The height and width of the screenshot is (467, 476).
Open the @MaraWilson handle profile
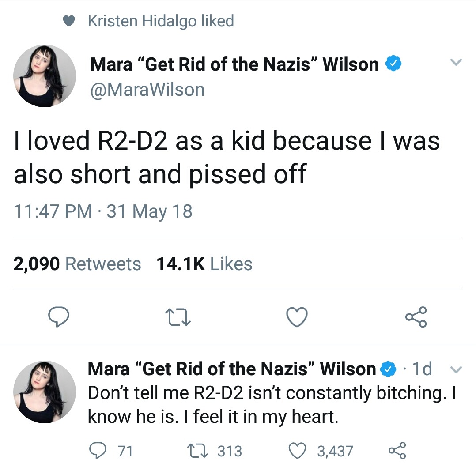point(147,90)
